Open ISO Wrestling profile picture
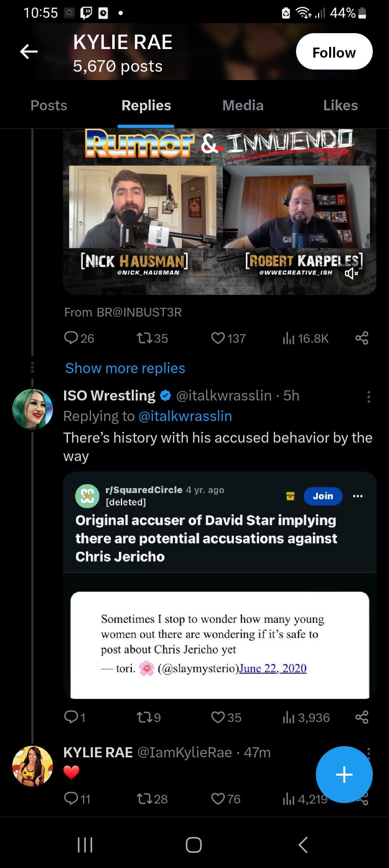This screenshot has height=868, width=389. [32, 409]
